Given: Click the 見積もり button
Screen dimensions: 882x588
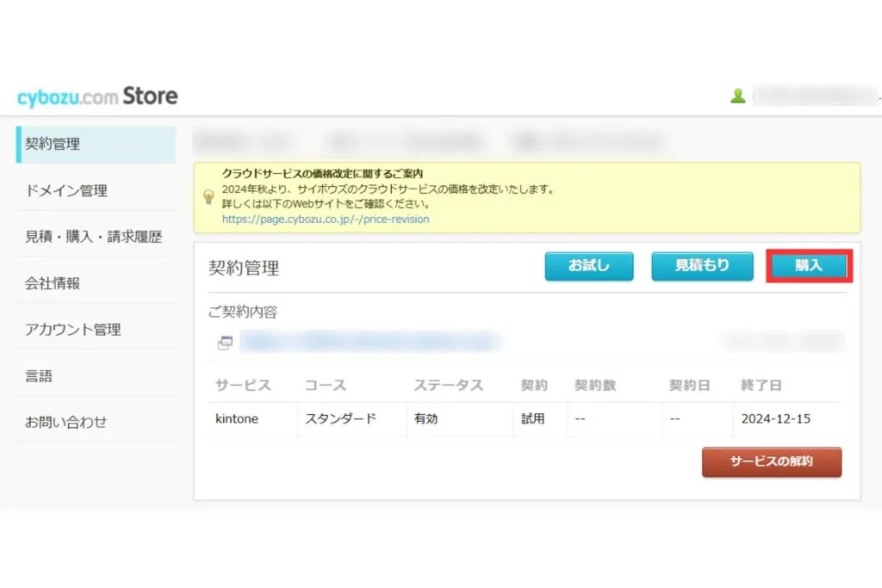Looking at the screenshot, I should (701, 266).
